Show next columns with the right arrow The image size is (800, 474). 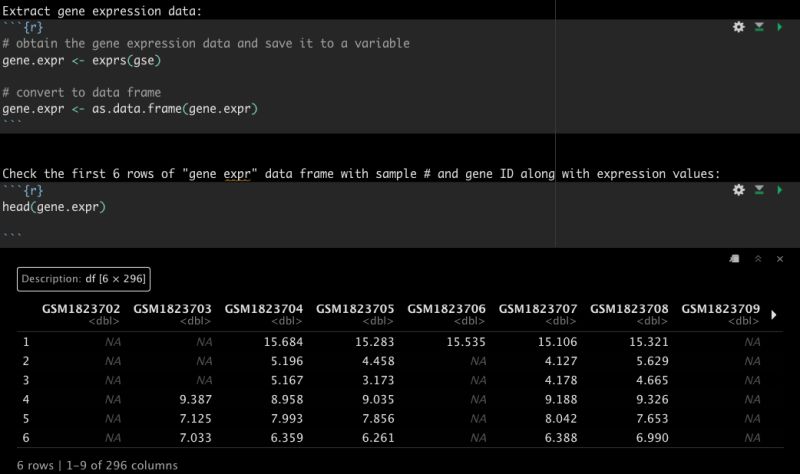pos(774,315)
